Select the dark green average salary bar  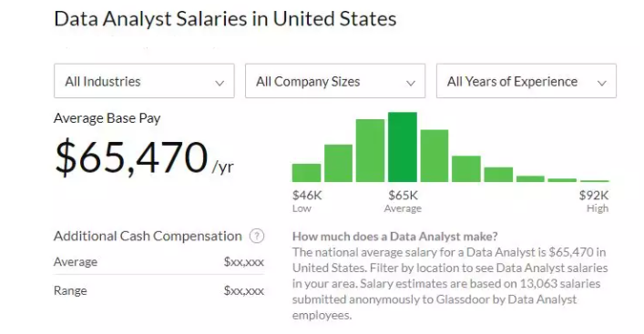[x=403, y=147]
